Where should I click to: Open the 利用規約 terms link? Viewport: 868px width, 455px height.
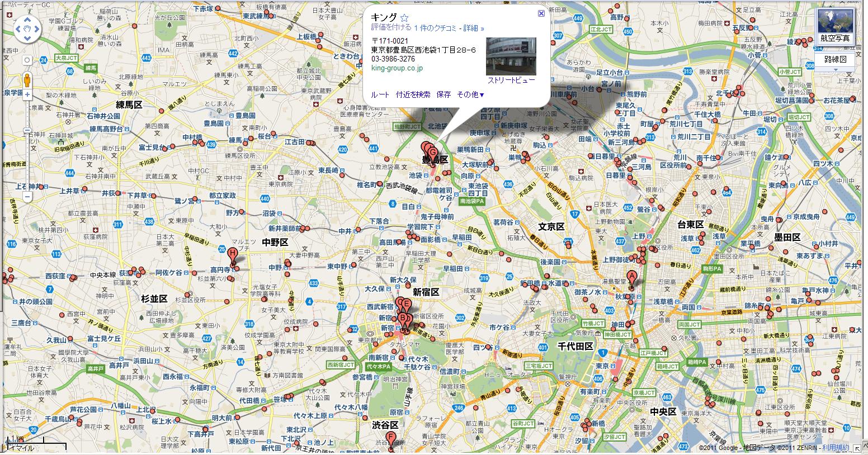pyautogui.click(x=836, y=448)
